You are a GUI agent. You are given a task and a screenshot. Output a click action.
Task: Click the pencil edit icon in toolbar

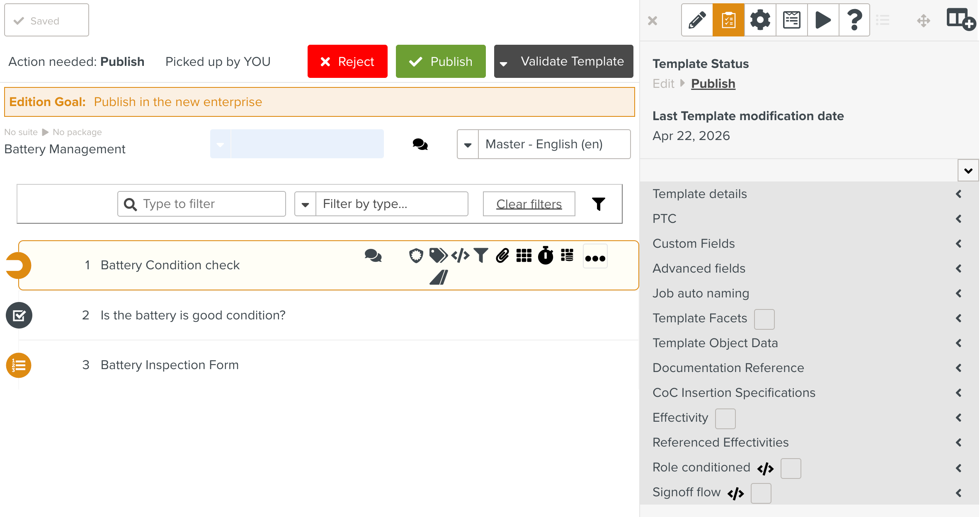(697, 20)
